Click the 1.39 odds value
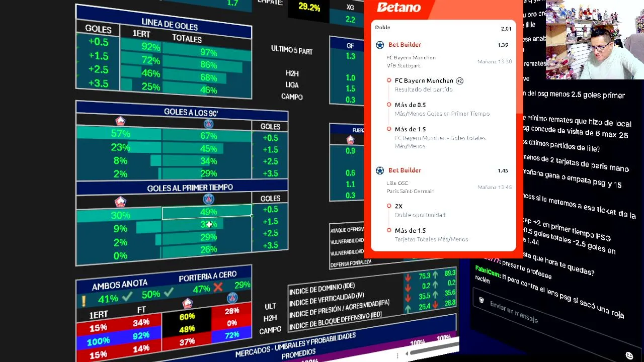 point(503,45)
